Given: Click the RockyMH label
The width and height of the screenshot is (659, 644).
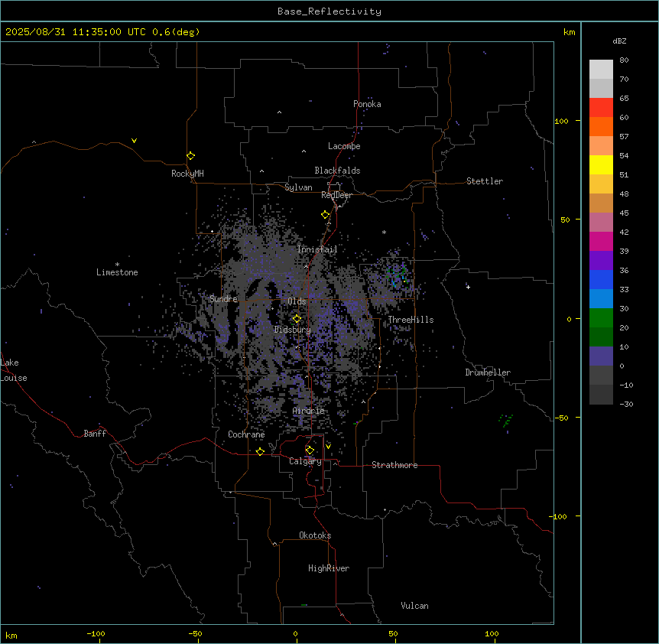Looking at the screenshot, I should (x=187, y=174).
